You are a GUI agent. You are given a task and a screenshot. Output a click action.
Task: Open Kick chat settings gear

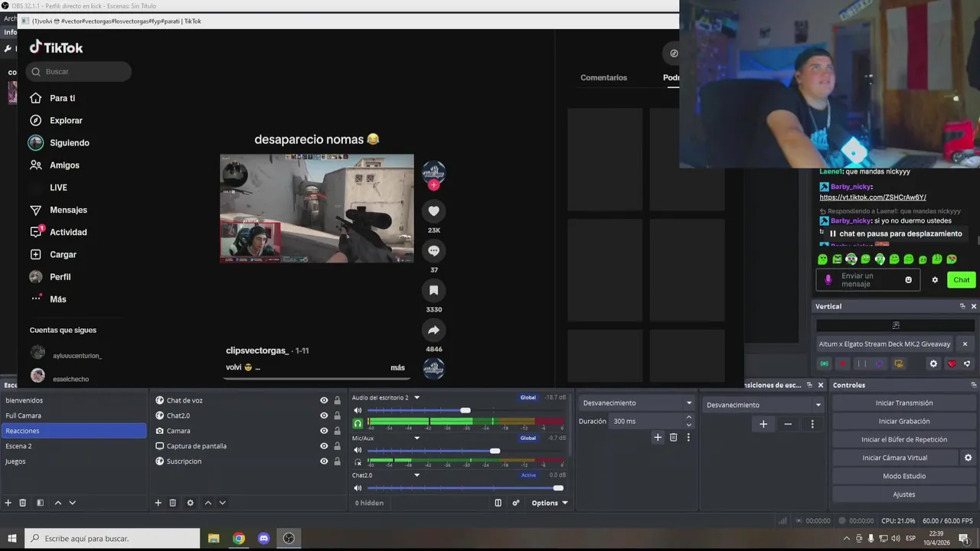[935, 280]
